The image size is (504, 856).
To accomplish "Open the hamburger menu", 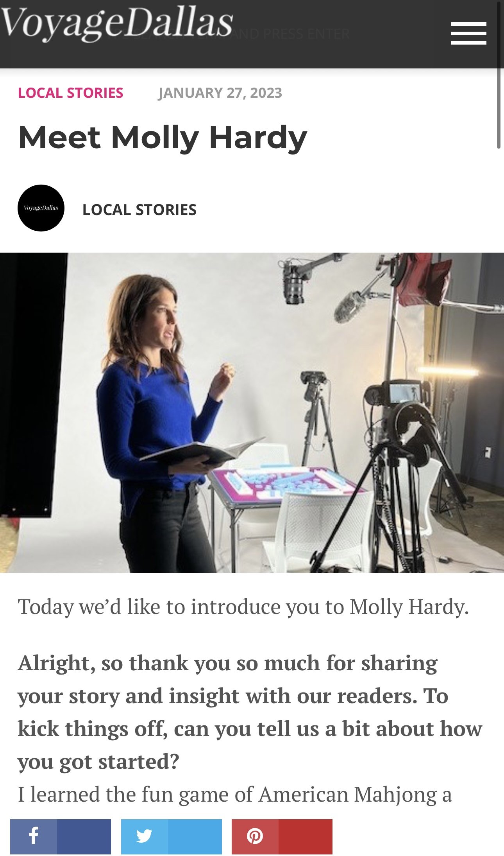I will 468,33.
